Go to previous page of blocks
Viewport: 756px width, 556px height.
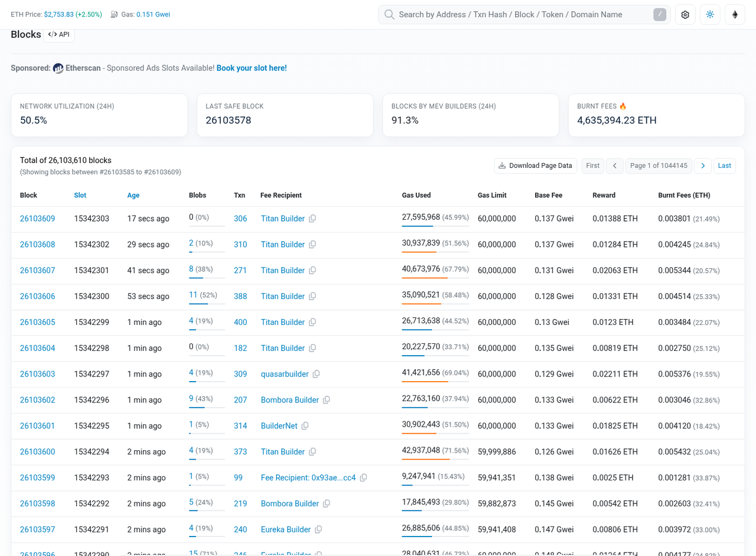pyautogui.click(x=614, y=165)
